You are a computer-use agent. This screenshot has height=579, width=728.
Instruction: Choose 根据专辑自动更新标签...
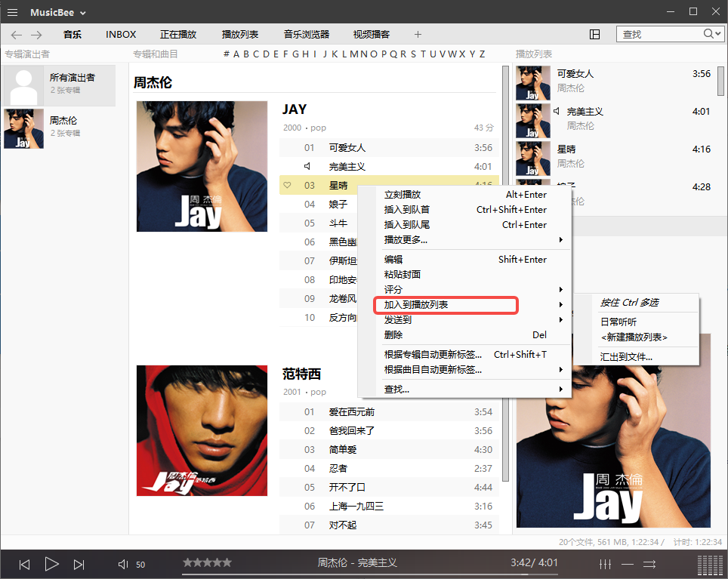pyautogui.click(x=464, y=355)
